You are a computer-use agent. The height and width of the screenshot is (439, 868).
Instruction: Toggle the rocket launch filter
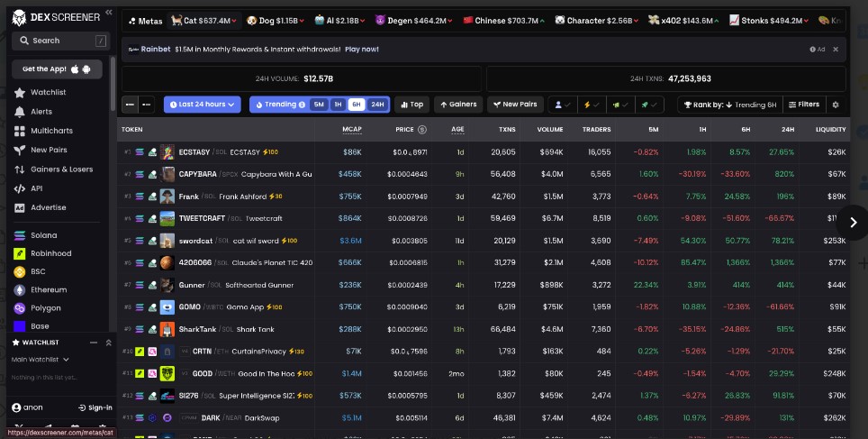649,105
